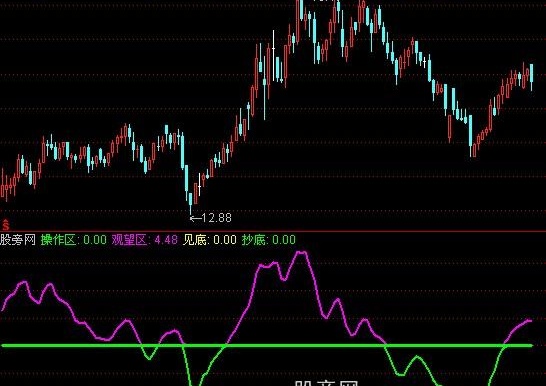
Task: Click the red S marker icon
Action: tap(5, 225)
